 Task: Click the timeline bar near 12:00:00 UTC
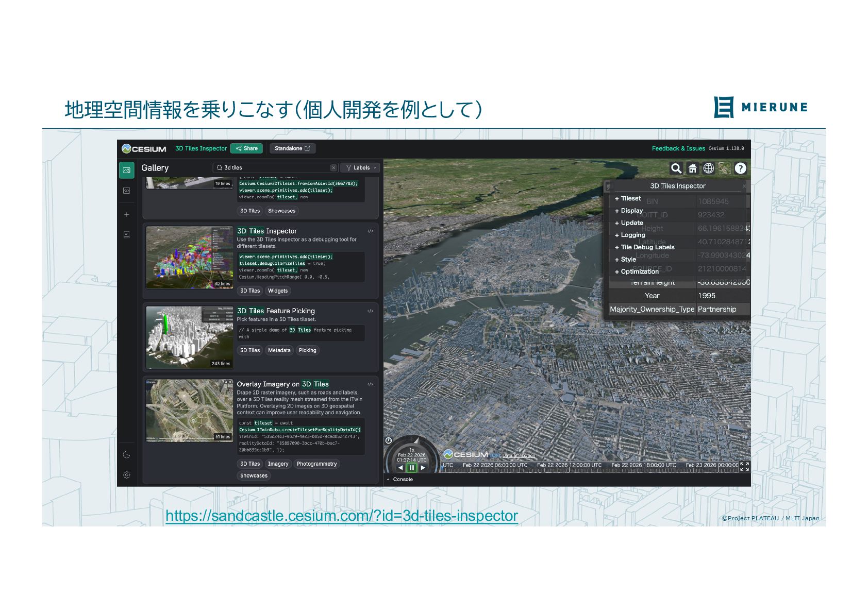tap(569, 466)
